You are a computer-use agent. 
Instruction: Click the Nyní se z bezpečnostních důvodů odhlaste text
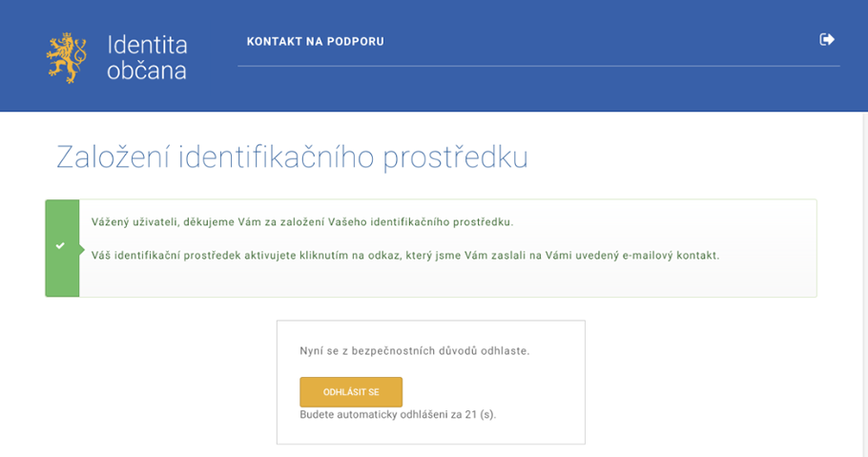click(415, 351)
